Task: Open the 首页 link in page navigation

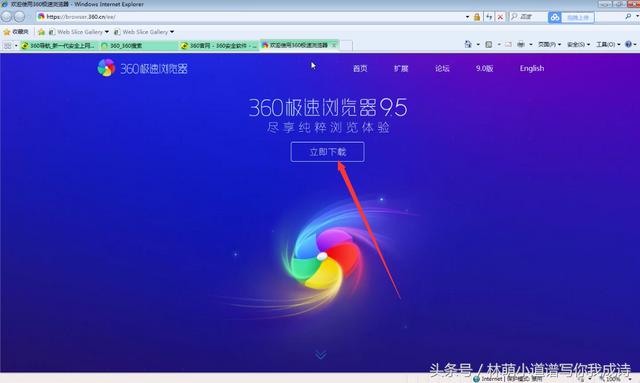Action: [360, 68]
